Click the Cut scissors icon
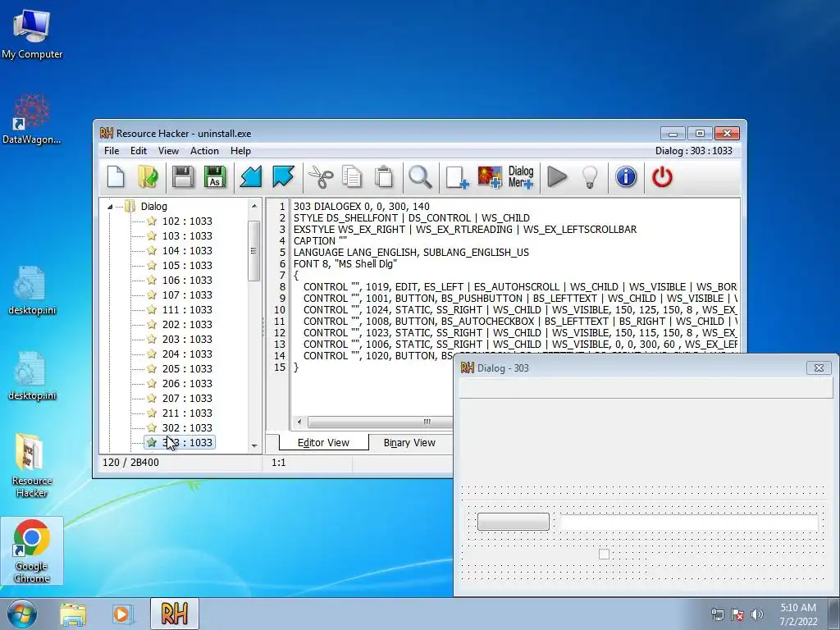Screen dimensions: 840x630 (321, 177)
